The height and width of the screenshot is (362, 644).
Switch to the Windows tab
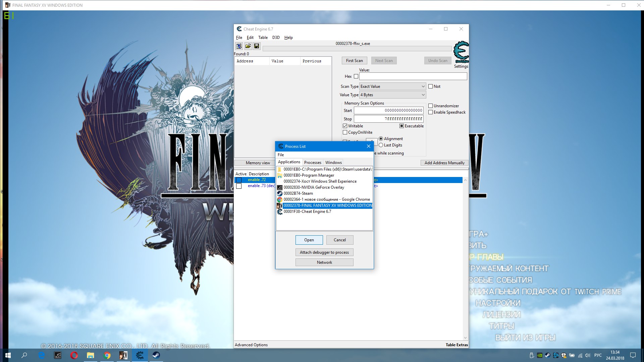(333, 163)
